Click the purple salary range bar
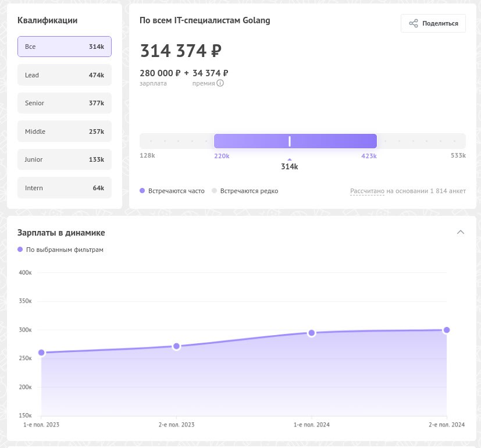 [x=295, y=141]
